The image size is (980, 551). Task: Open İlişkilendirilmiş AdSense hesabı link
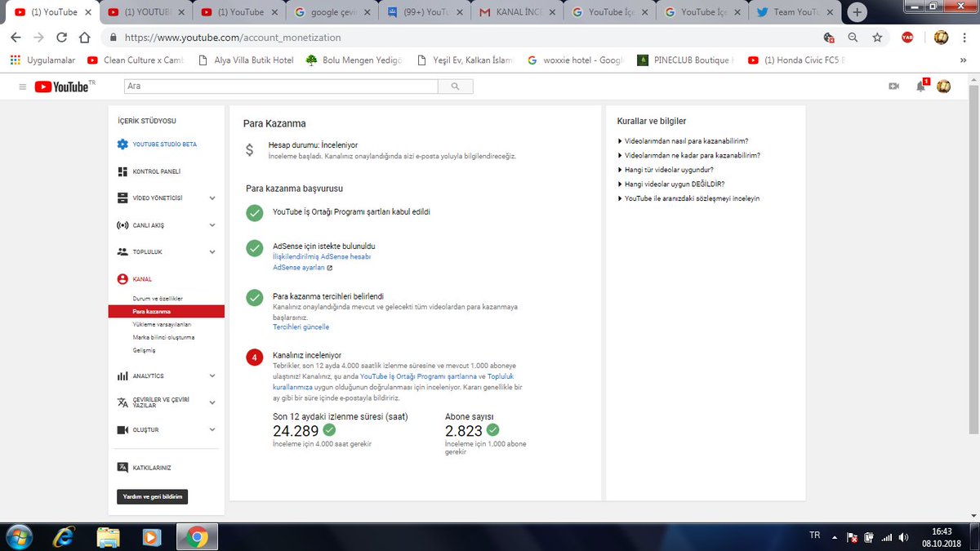(x=322, y=256)
